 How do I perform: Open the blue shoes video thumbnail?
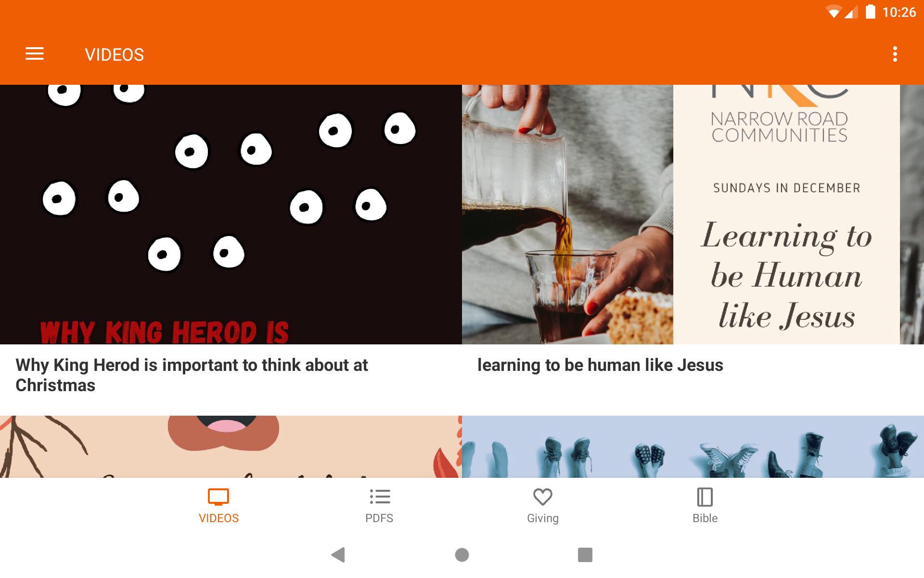[x=693, y=447]
